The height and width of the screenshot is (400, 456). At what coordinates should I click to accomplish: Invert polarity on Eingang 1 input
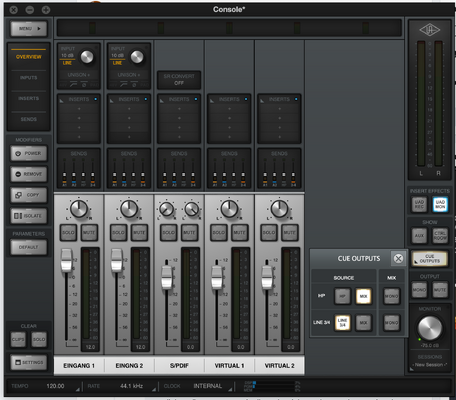[84, 85]
